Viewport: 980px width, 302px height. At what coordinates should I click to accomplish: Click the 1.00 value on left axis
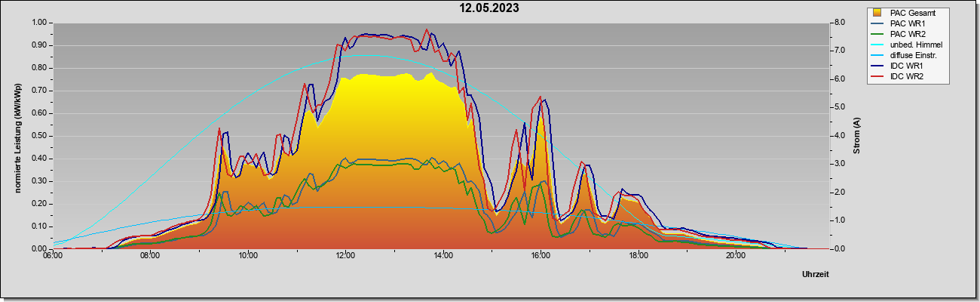(40, 23)
